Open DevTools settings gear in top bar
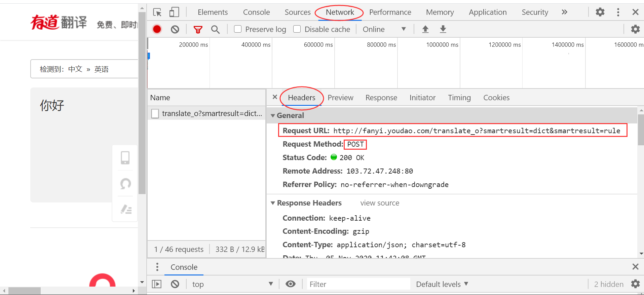This screenshot has width=644, height=295. click(600, 12)
